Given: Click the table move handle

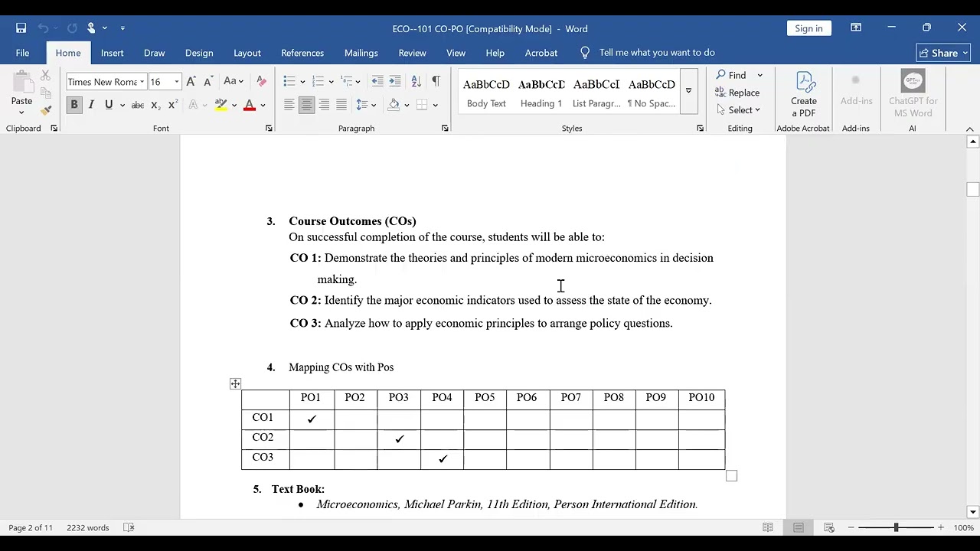Looking at the screenshot, I should tap(235, 383).
